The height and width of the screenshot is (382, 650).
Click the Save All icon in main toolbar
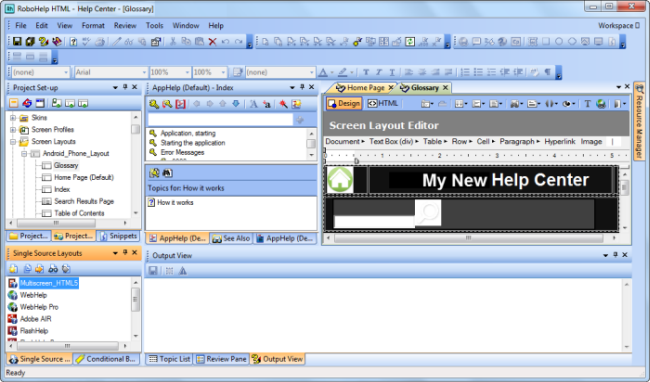click(x=30, y=41)
